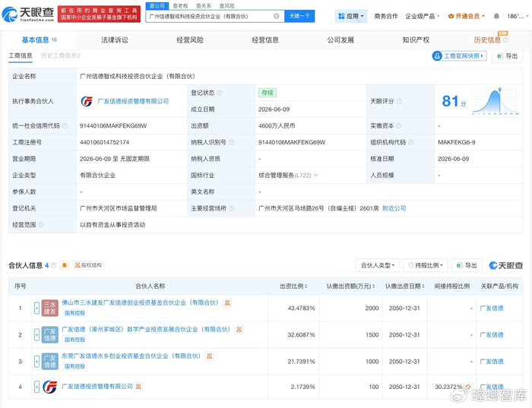Image resolution: width=532 pixels, height=408 pixels.
Task: Click help icon next to 组织机构代码
Action: click(410, 142)
